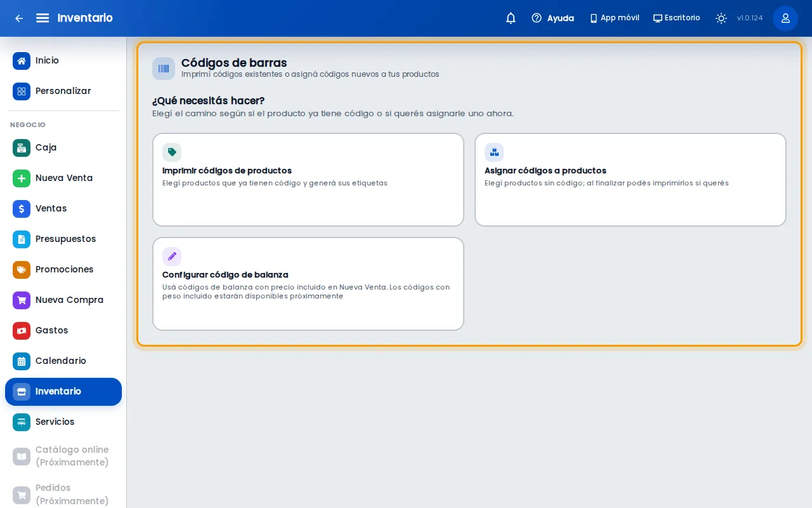Open Personalizar in the sidebar
Image resolution: width=812 pixels, height=508 pixels.
pyautogui.click(x=63, y=91)
